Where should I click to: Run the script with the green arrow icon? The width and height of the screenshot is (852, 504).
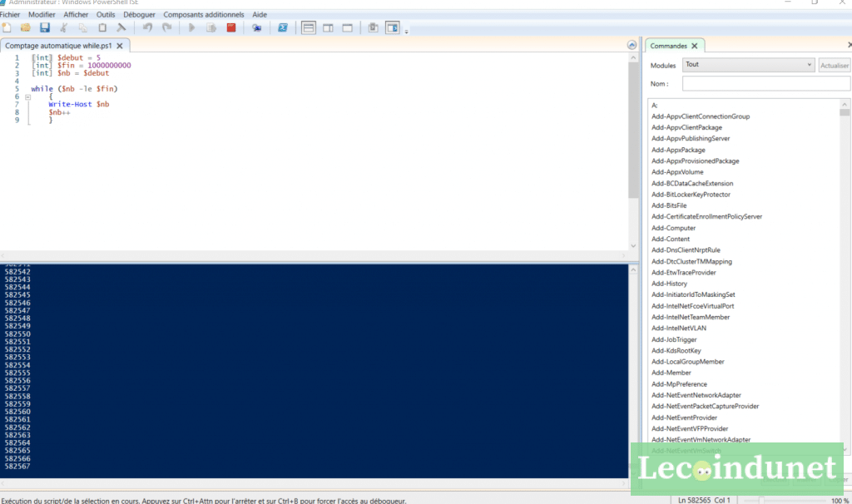191,27
